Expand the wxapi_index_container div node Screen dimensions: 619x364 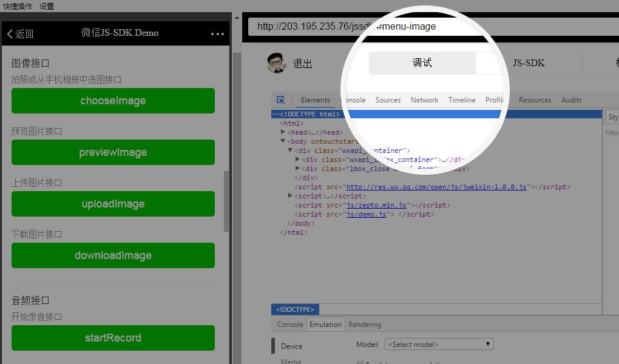coord(297,159)
